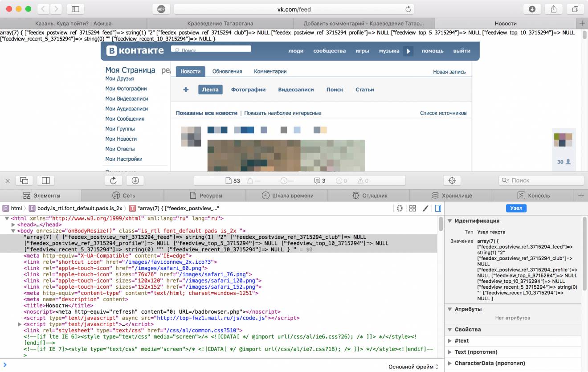This screenshot has width=588, height=372.
Task: Dock the Web Inspector to the side
Action: 45,180
